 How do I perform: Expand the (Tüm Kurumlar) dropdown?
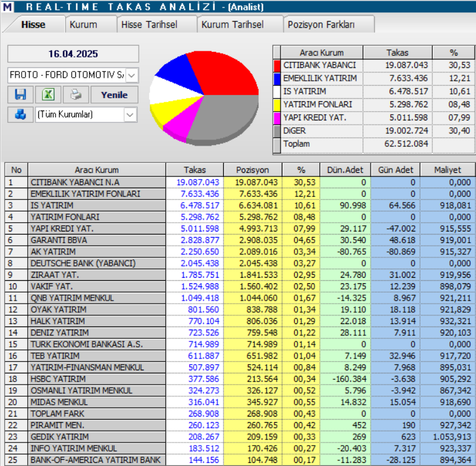click(130, 115)
